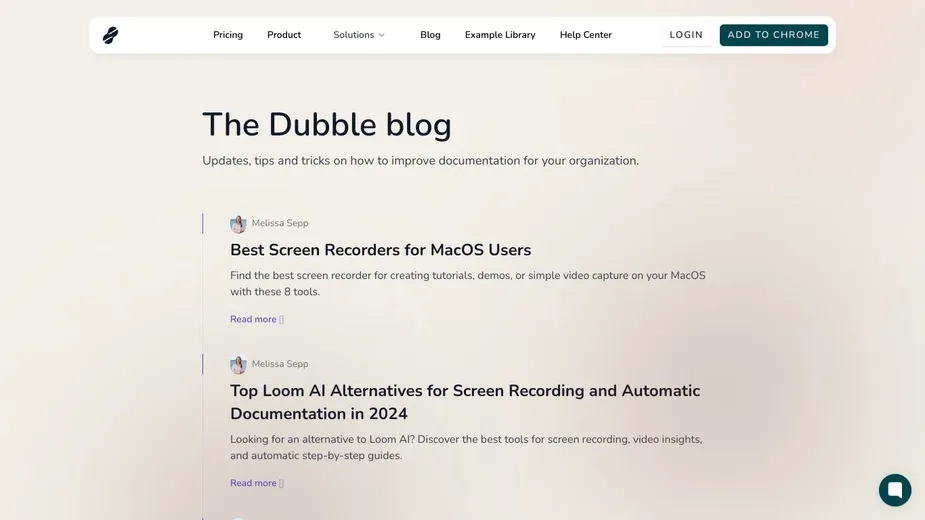Click the Loom AI post description text
Screen dimensions: 925x520
coord(466,447)
